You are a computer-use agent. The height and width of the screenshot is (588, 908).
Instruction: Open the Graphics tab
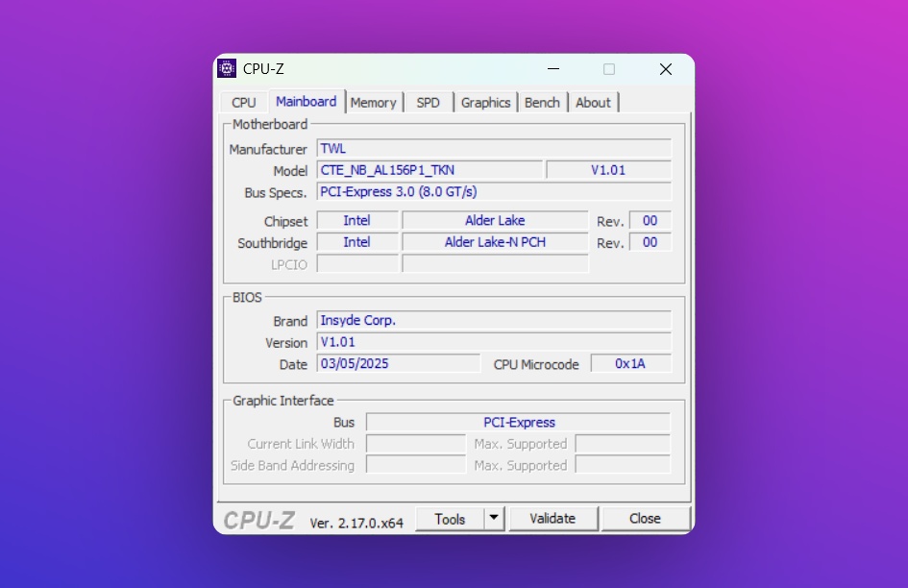click(485, 103)
